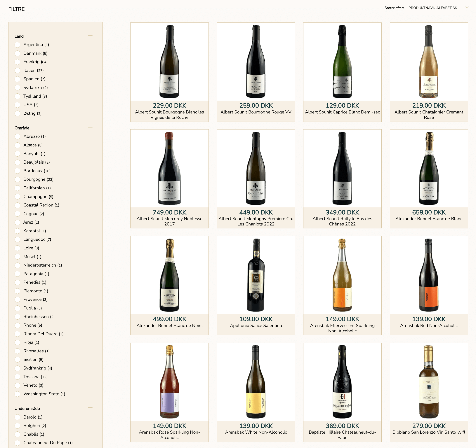Toggle the Bourgogne (23) filter
The height and width of the screenshot is (448, 476).
click(18, 179)
